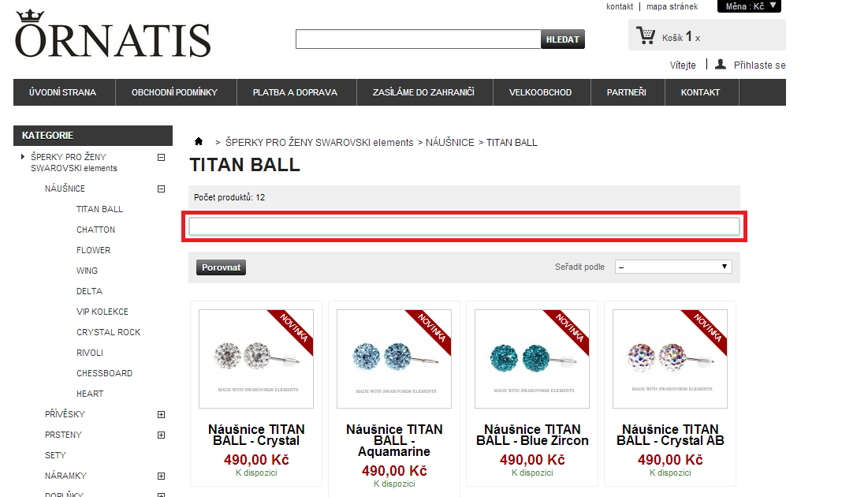Open the mapa stránek link
The width and height of the screenshot is (868, 497).
click(672, 6)
